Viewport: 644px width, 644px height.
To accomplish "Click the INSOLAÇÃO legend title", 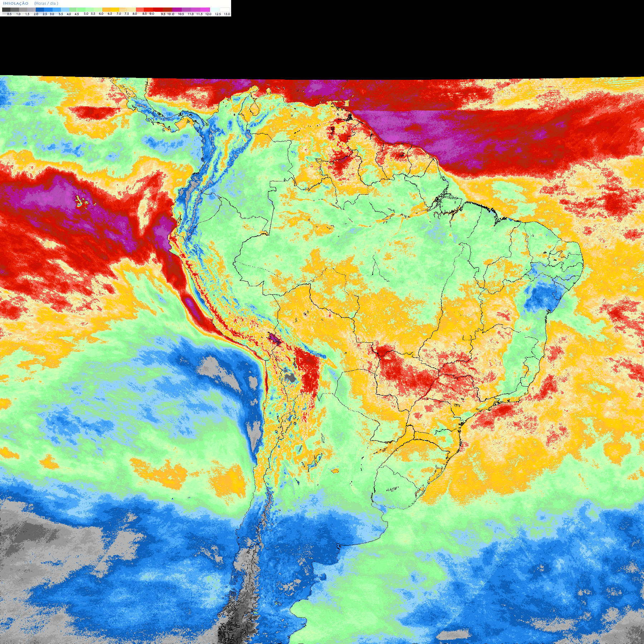I will (16, 3).
